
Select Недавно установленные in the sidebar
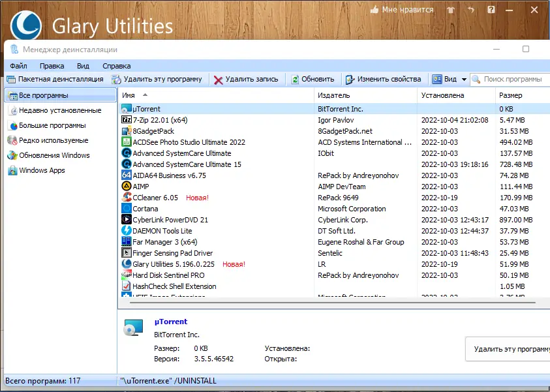pos(59,111)
